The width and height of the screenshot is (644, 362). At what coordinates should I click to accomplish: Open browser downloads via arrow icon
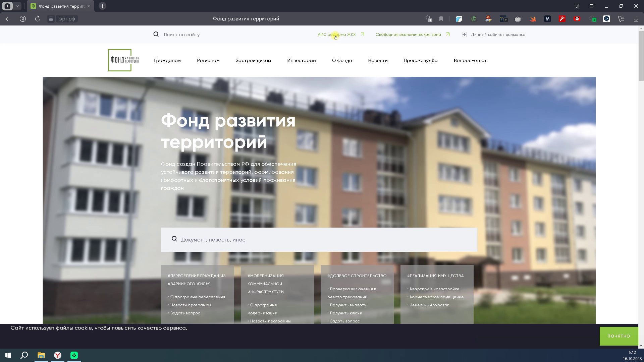pos(636,19)
